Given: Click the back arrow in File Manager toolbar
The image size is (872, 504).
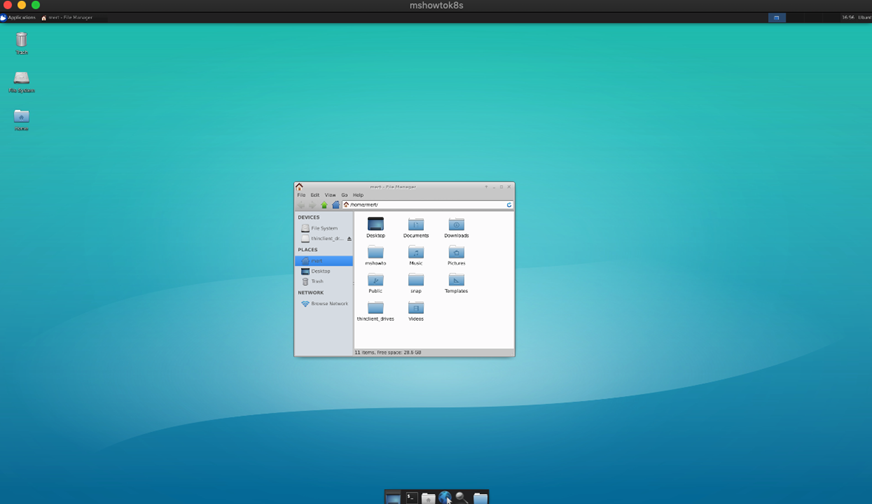Looking at the screenshot, I should (x=301, y=205).
